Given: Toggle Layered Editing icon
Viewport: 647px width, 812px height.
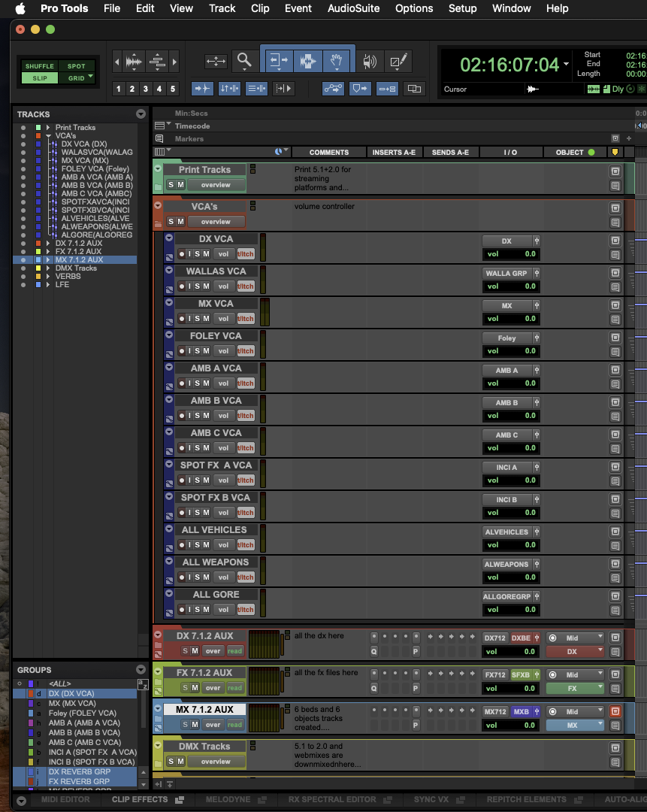Looking at the screenshot, I should pyautogui.click(x=414, y=89).
